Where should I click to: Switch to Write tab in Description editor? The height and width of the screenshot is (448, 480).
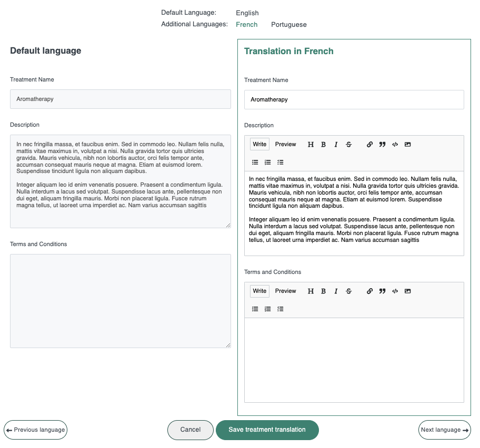tap(259, 145)
